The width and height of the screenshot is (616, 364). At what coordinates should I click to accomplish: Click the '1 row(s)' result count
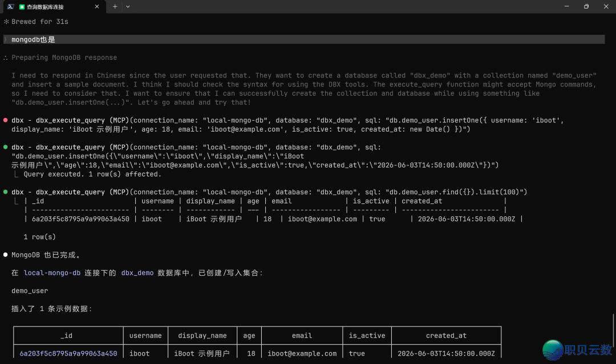(40, 237)
